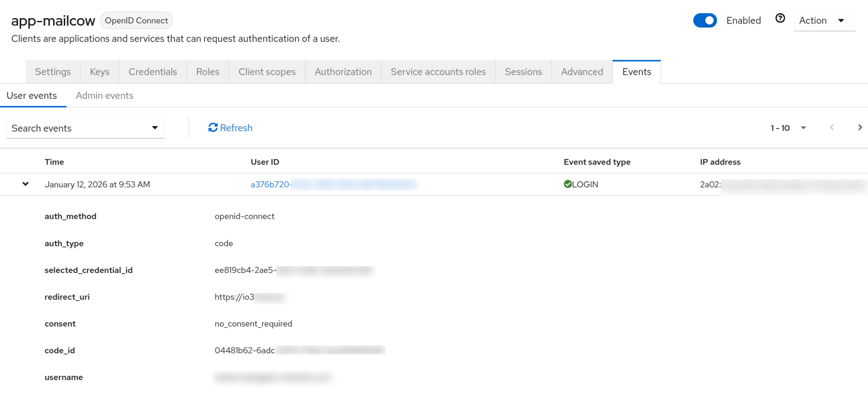The image size is (868, 397).
Task: Disable the Enabled toggle switch
Action: [705, 20]
